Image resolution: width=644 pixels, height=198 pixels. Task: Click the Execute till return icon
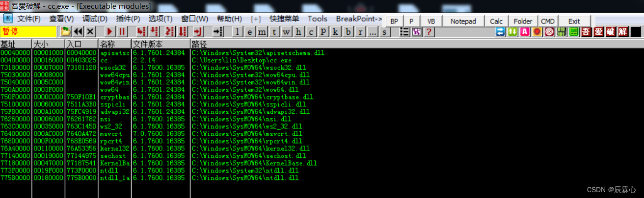198,32
